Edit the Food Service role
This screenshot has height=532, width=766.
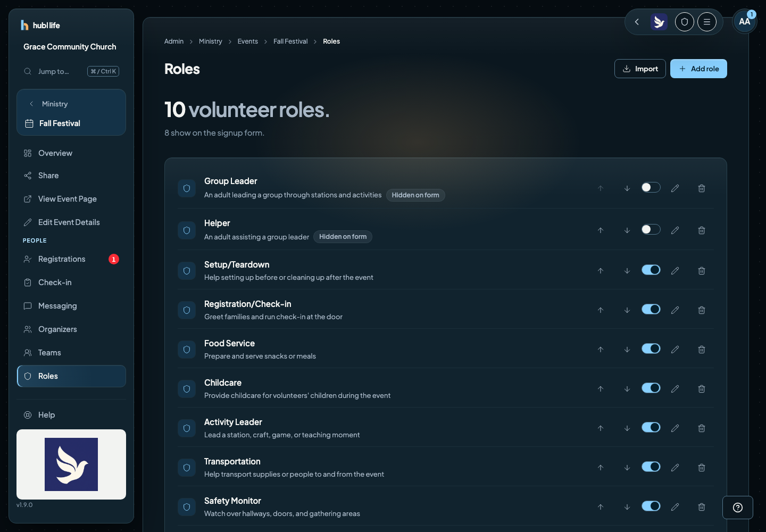(675, 350)
